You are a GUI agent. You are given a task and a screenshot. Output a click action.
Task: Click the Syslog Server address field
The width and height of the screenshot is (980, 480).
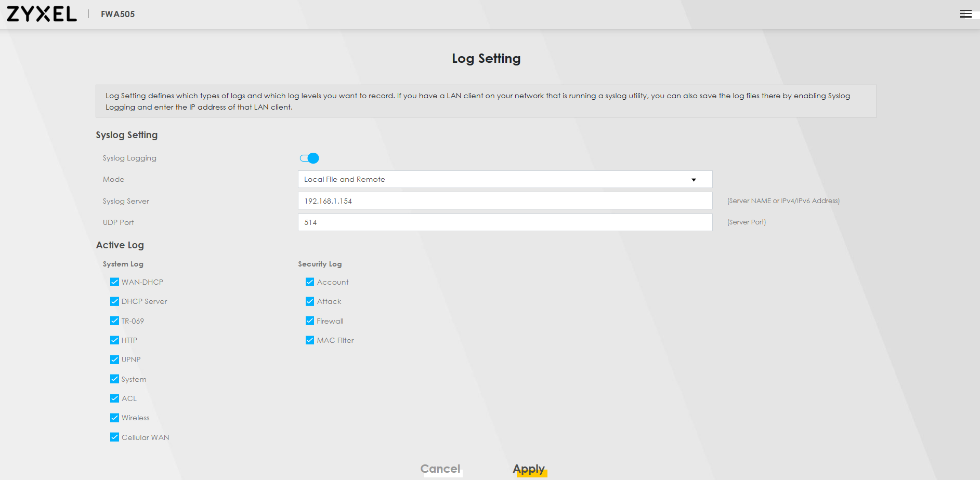point(504,201)
